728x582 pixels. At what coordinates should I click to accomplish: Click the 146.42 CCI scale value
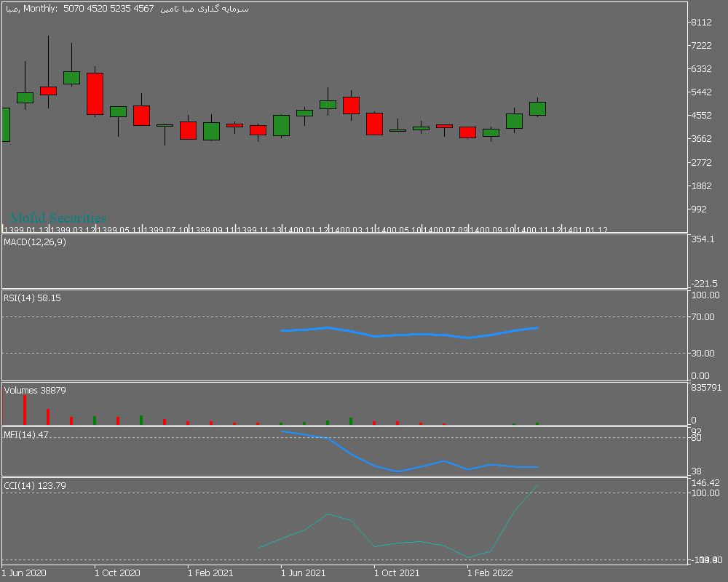pos(705,482)
